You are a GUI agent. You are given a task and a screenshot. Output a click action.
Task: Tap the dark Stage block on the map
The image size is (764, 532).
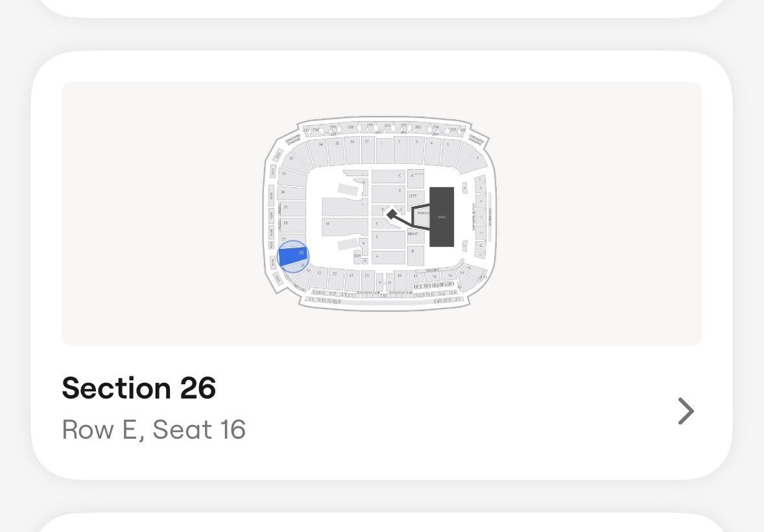click(x=442, y=216)
